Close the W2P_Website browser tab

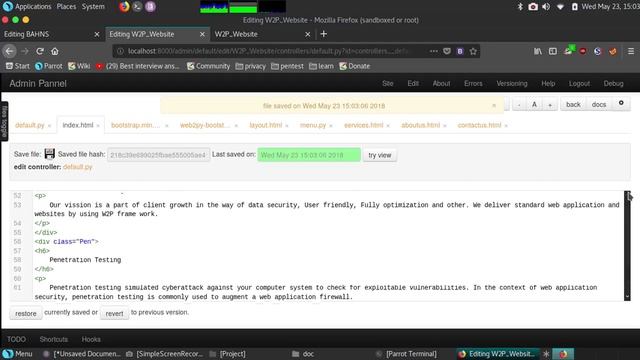click(308, 34)
